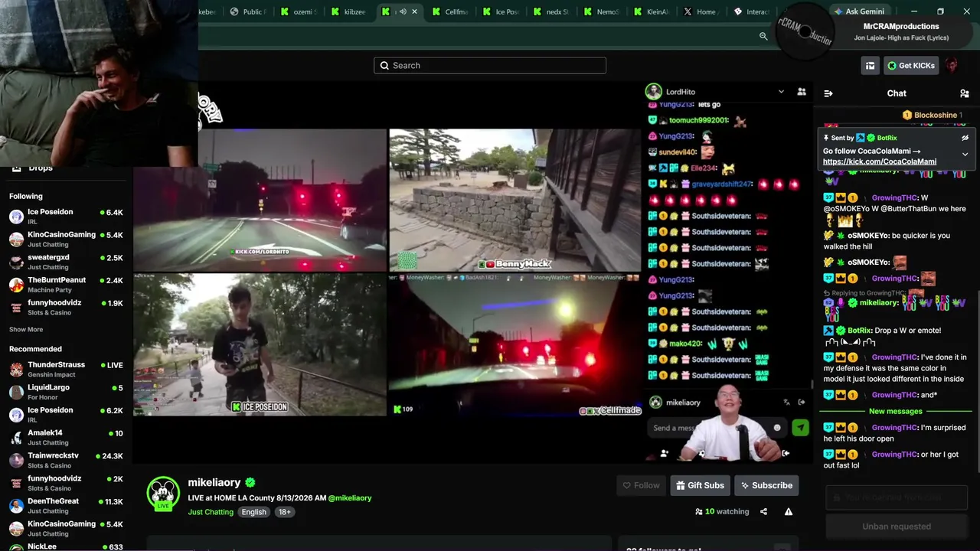Open LiquidLargo channel in Recommended
The width and height of the screenshot is (980, 551).
click(x=66, y=393)
